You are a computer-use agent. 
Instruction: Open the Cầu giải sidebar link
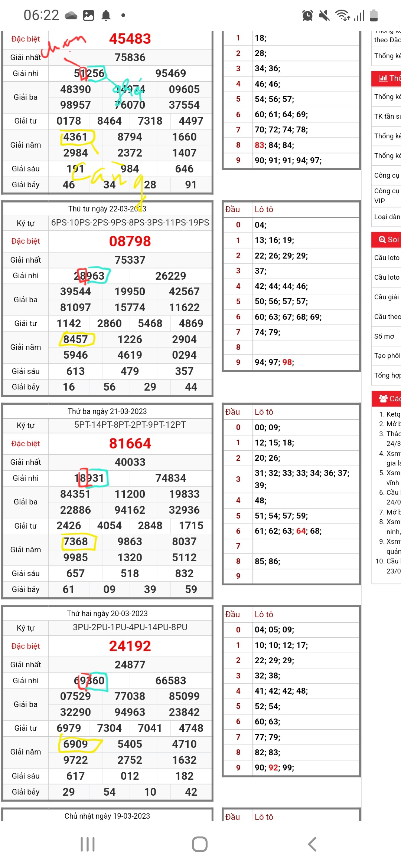[387, 297]
